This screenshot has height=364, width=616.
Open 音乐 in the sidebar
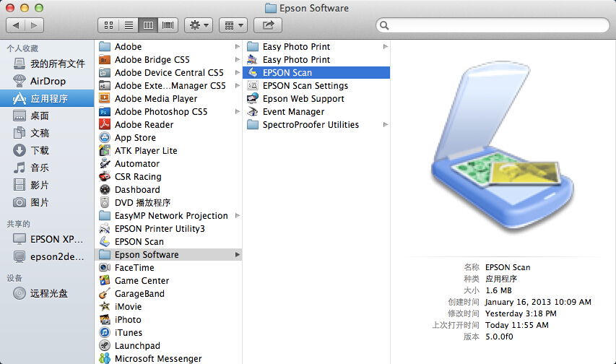point(47,168)
